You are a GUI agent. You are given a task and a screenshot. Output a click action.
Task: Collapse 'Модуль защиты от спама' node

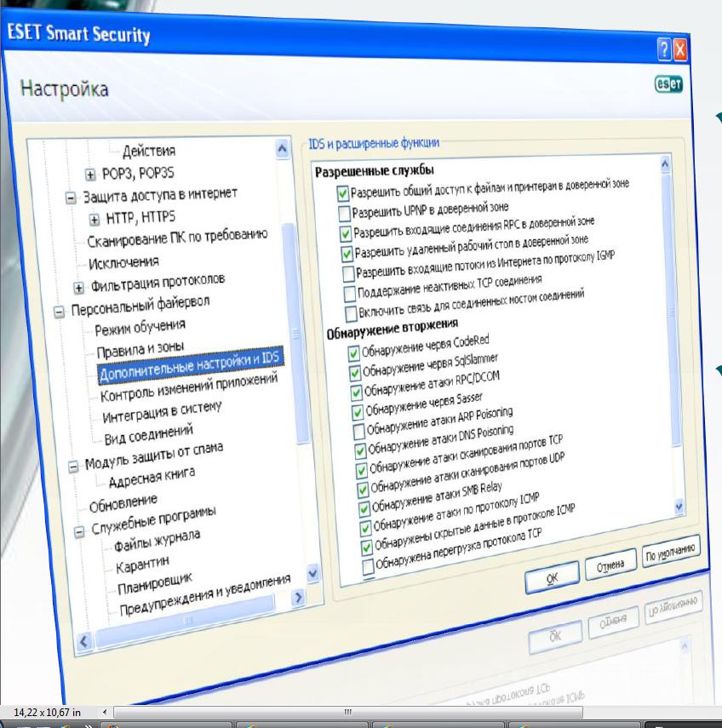coord(73,466)
